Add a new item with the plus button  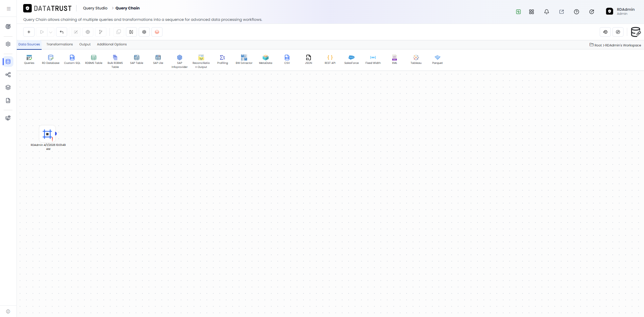[x=29, y=32]
